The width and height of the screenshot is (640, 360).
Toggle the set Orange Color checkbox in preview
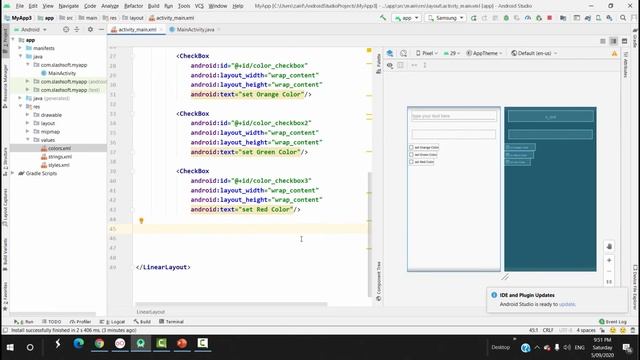(x=411, y=147)
